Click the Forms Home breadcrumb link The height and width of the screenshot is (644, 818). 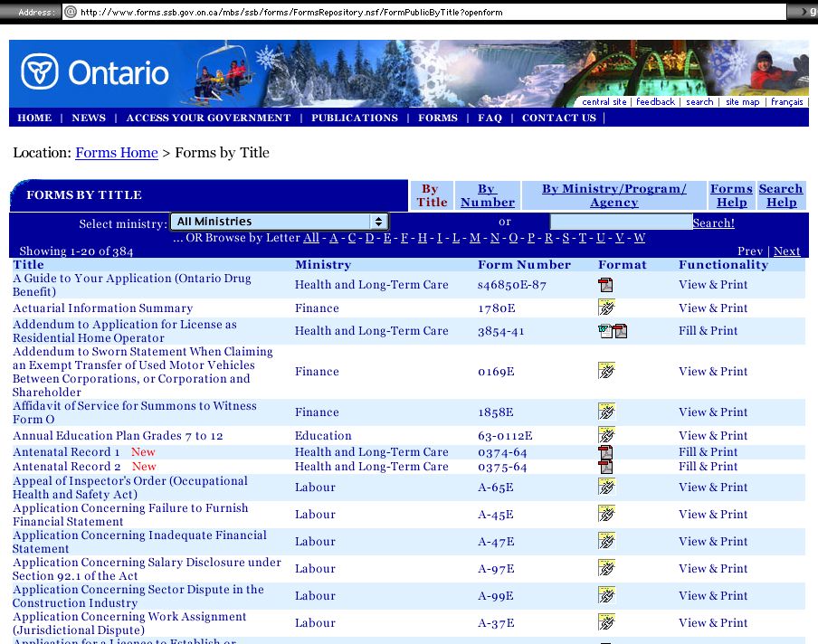(x=117, y=153)
